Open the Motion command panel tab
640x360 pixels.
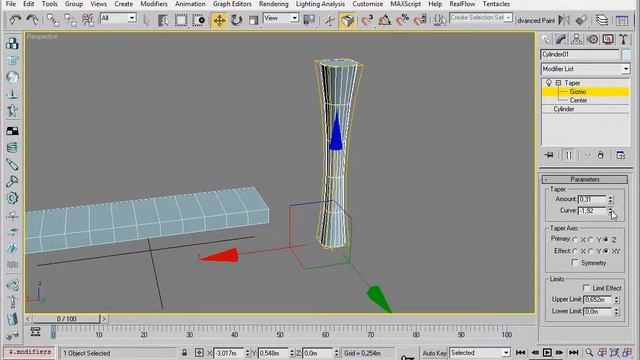coord(593,39)
